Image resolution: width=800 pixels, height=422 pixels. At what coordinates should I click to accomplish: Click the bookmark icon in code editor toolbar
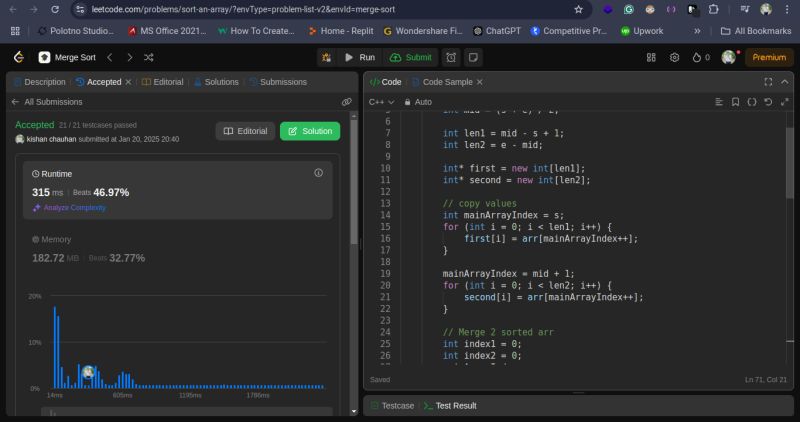pos(734,102)
